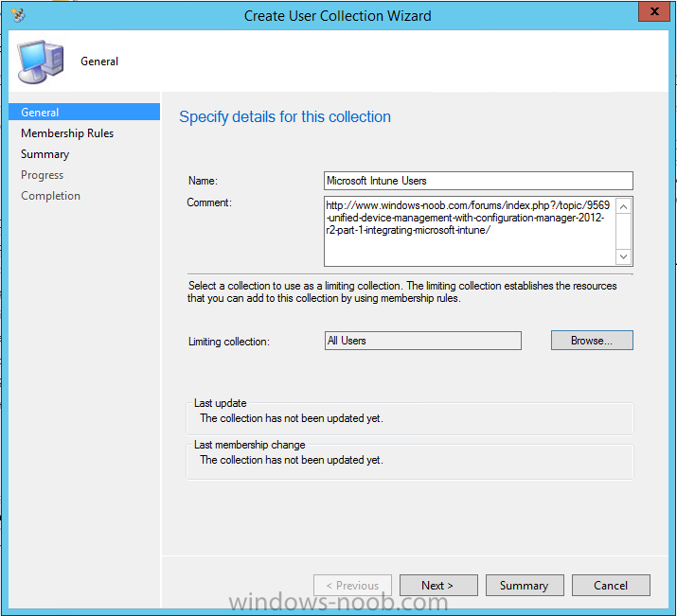Click the 'Create User Collection Wizard' title text
The height and width of the screenshot is (616, 677).
pyautogui.click(x=338, y=15)
